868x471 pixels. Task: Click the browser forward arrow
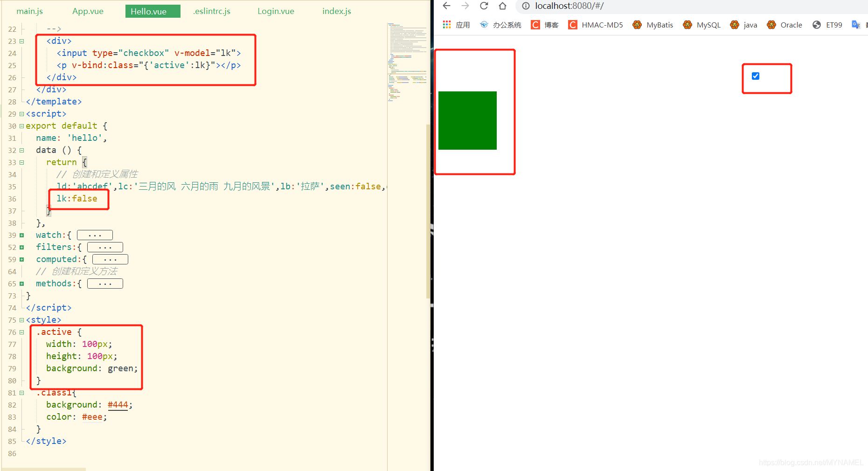[465, 6]
